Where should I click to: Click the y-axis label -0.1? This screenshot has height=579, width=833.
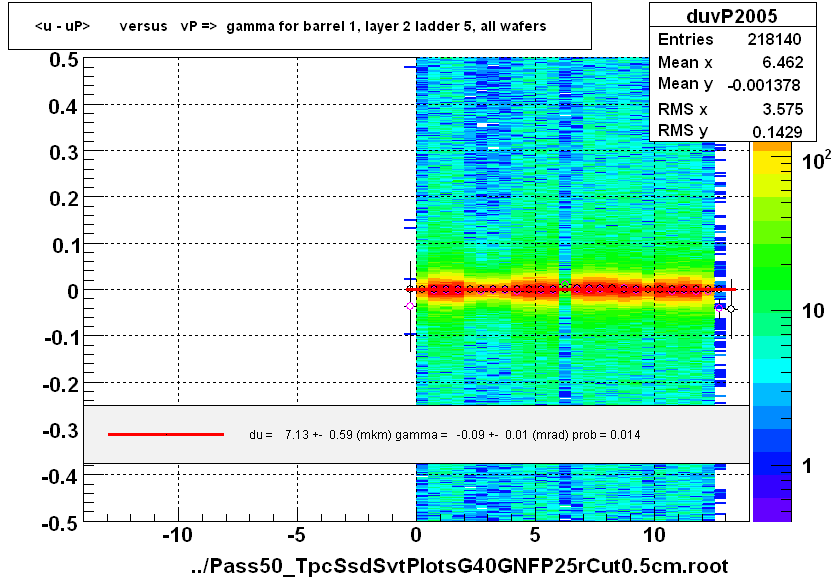tap(62, 338)
